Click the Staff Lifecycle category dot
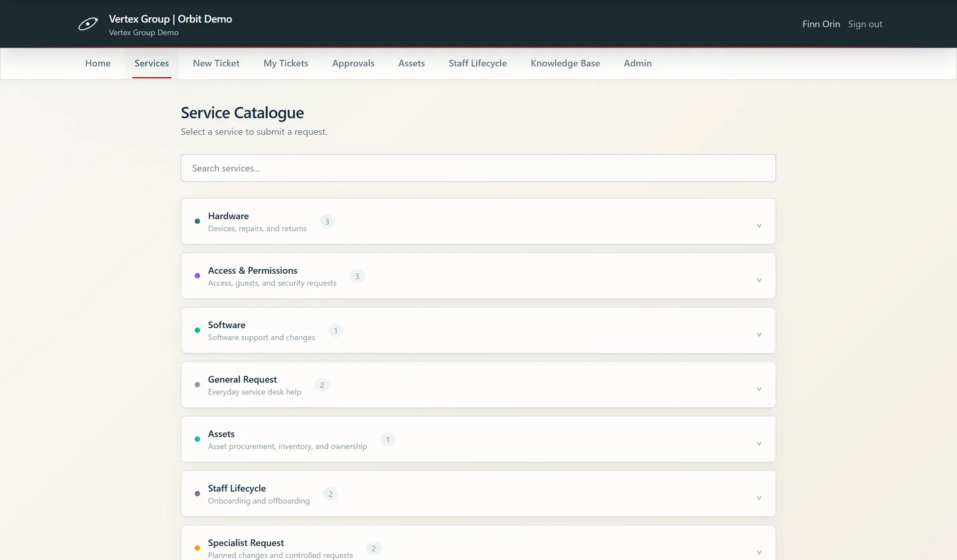 click(x=197, y=494)
